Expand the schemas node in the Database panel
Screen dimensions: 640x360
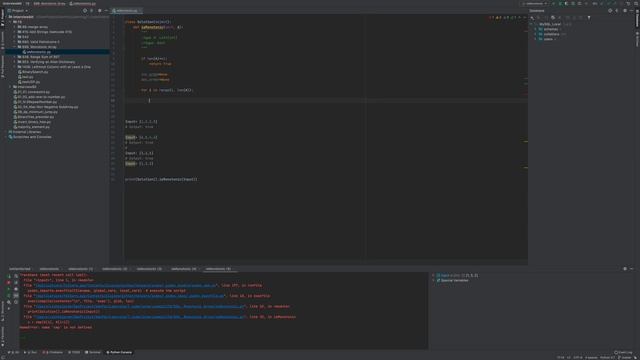(x=536, y=29)
